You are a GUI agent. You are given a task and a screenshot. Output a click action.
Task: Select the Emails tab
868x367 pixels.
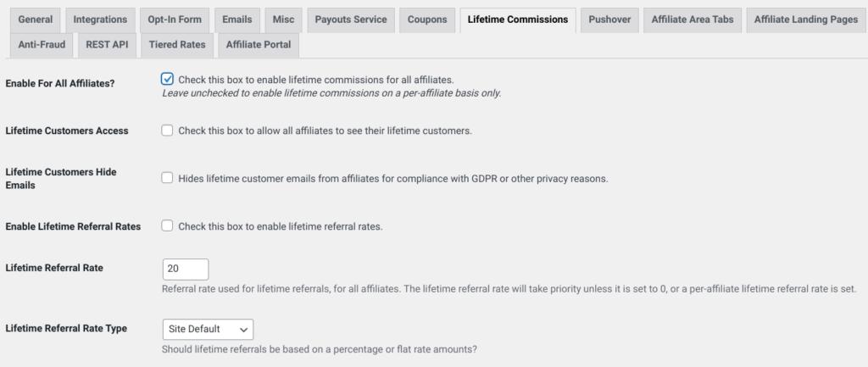coord(237,19)
